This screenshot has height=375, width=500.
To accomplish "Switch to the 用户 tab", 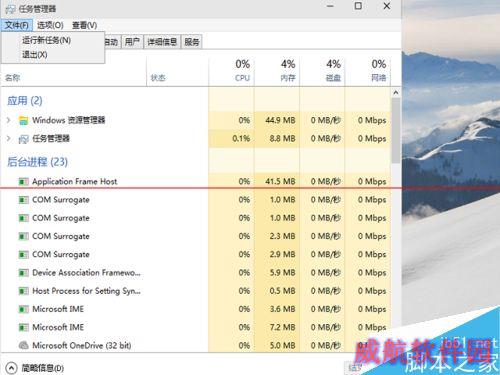I will (x=132, y=42).
